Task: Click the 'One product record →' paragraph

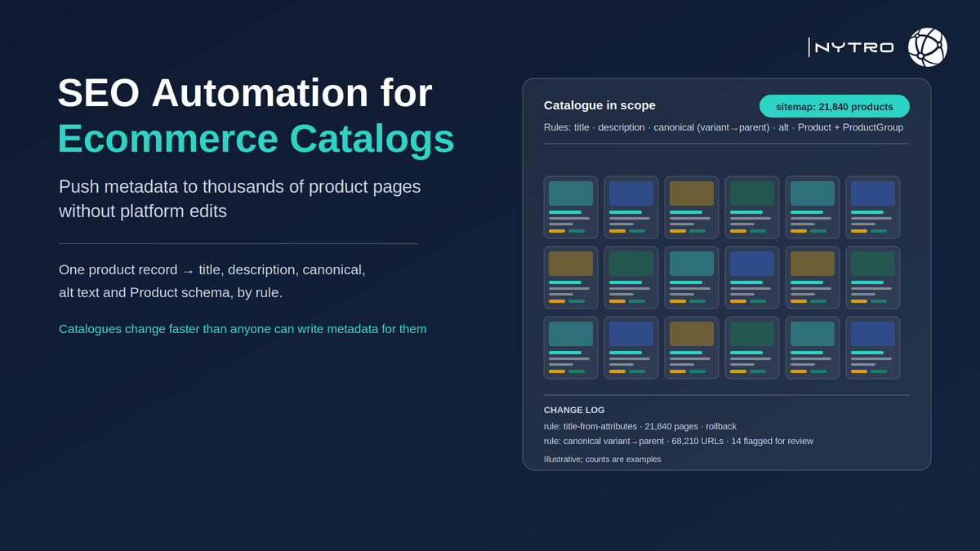Action: (212, 281)
